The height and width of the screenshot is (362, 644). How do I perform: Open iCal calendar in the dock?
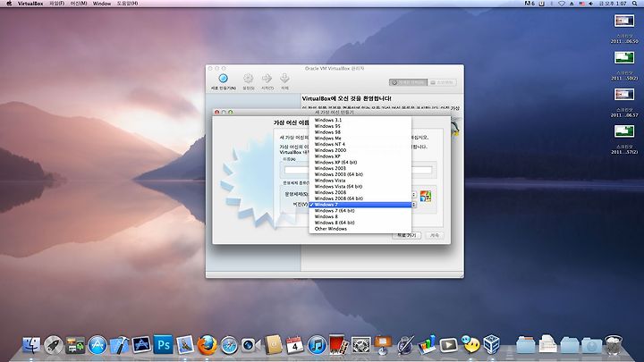coord(294,345)
